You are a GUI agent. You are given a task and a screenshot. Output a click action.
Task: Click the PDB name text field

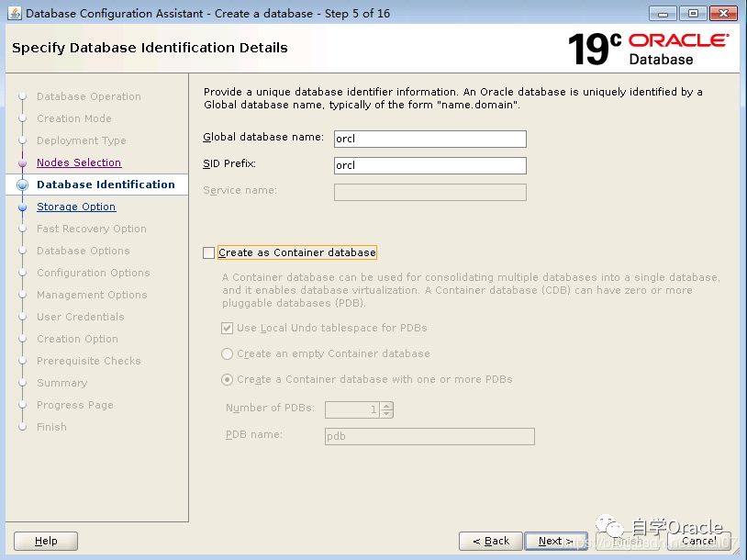coord(429,436)
